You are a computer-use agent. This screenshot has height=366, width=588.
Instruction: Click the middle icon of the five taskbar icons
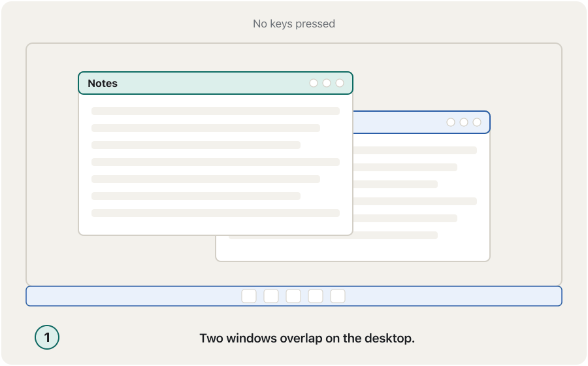tap(293, 296)
